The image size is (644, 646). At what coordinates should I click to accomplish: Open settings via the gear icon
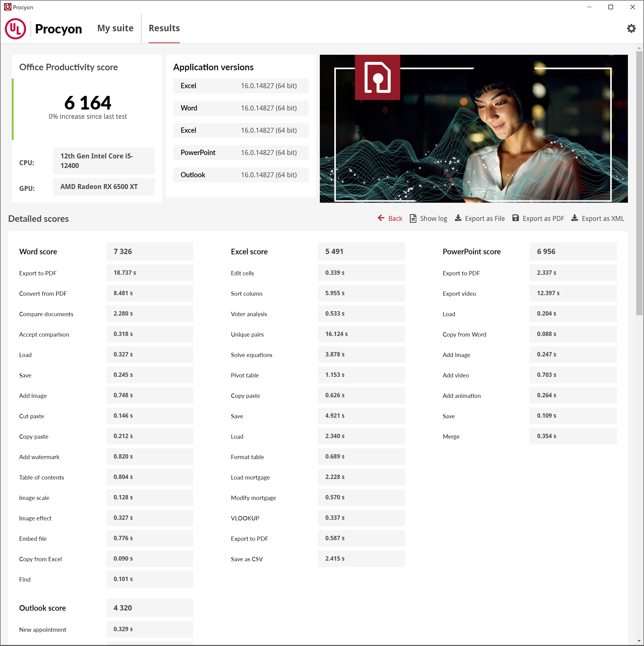pos(631,28)
